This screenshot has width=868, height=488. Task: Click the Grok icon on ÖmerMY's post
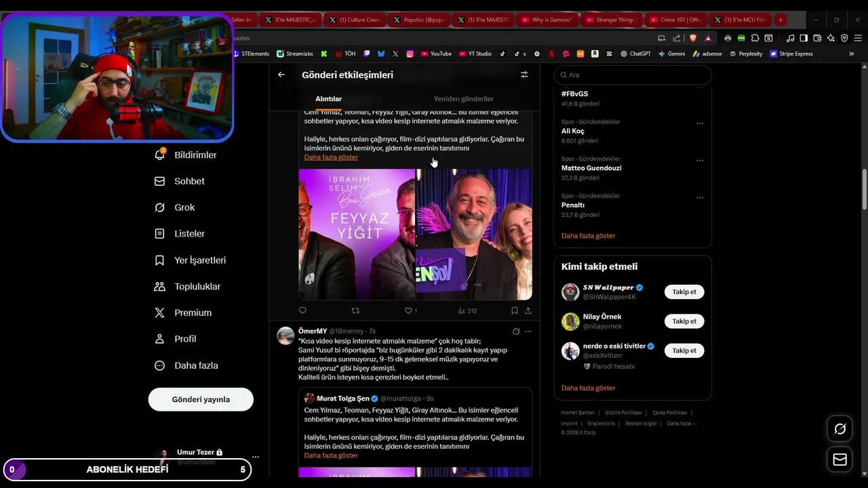tap(516, 331)
